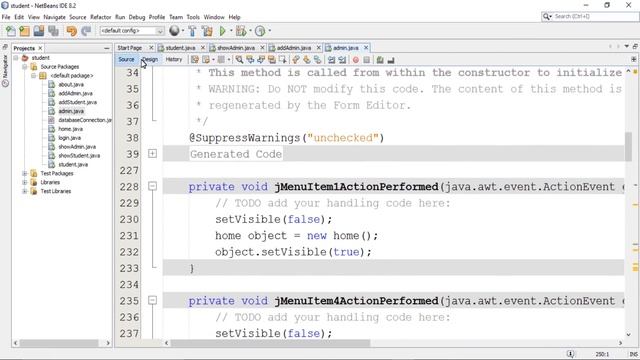Viewport: 640px width, 360px height.
Task: Expand the Generated Code fold at line 39
Action: (152, 153)
